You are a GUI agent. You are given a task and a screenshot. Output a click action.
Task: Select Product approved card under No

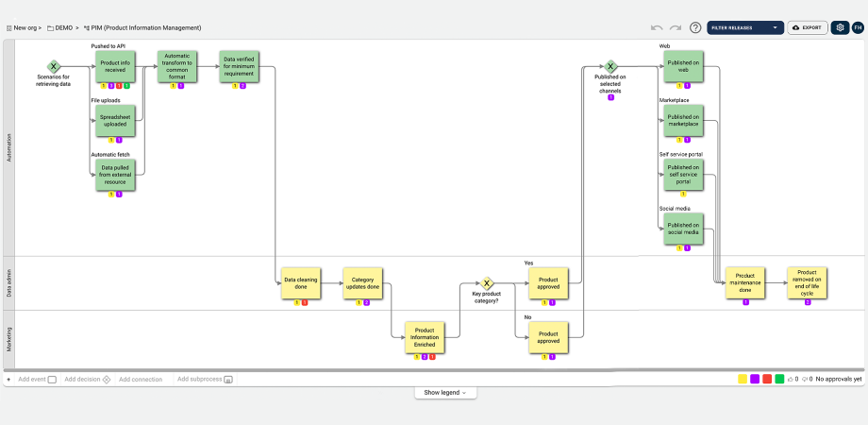click(548, 337)
